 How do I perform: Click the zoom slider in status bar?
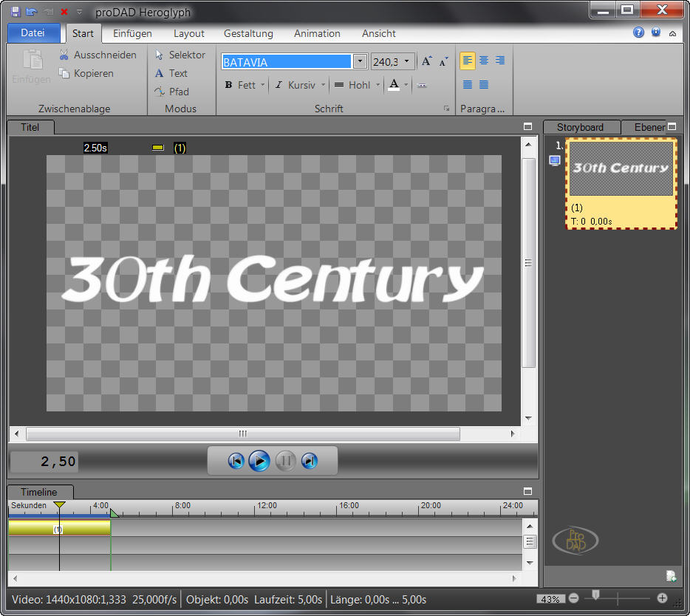point(595,595)
